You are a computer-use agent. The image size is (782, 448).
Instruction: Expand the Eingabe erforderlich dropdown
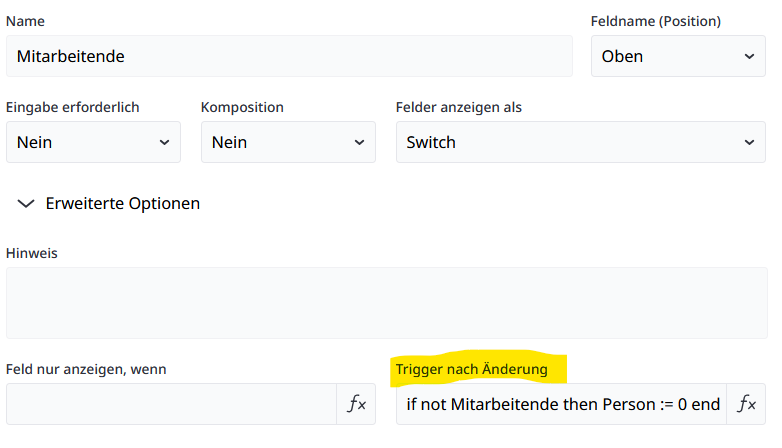coord(93,142)
